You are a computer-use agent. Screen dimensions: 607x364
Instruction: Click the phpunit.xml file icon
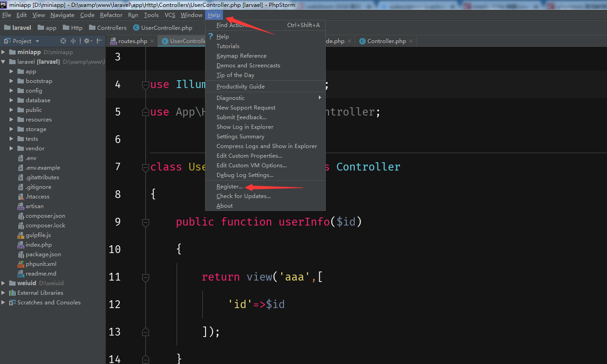coord(21,264)
